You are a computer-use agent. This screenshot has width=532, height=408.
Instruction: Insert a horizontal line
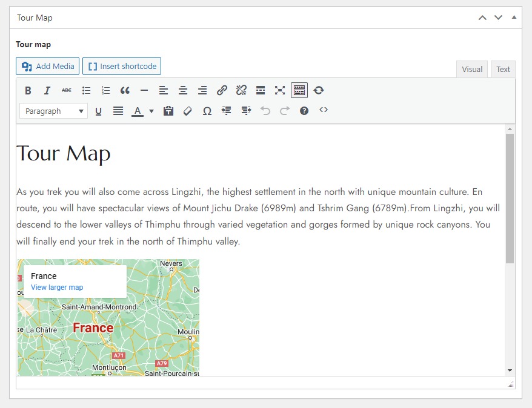(x=144, y=90)
